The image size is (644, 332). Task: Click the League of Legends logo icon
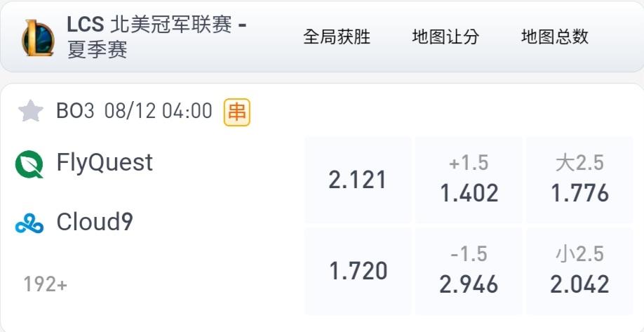point(38,37)
